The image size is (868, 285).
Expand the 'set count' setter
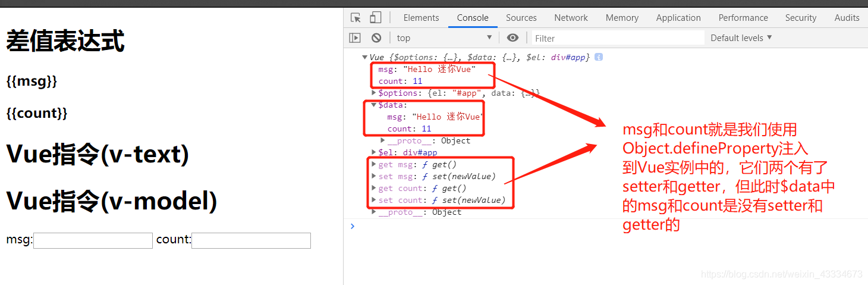(x=374, y=200)
